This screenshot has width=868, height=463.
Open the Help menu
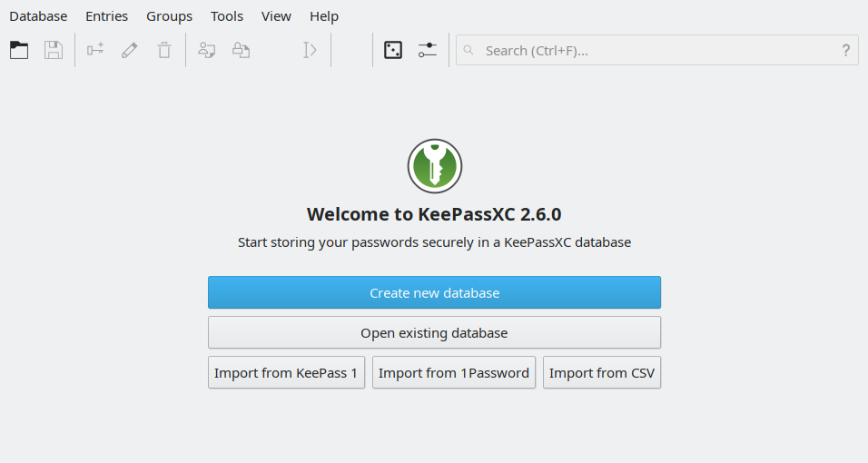click(x=324, y=16)
